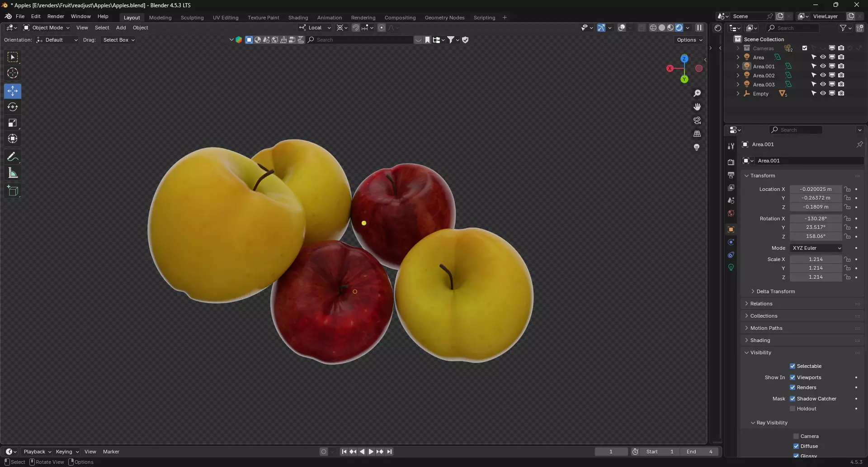
Task: Open the light Data properties tab
Action: (731, 267)
